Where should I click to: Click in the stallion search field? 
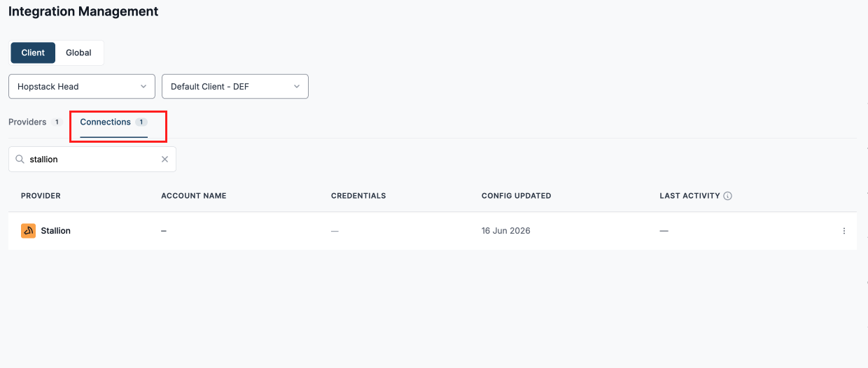[x=92, y=160]
